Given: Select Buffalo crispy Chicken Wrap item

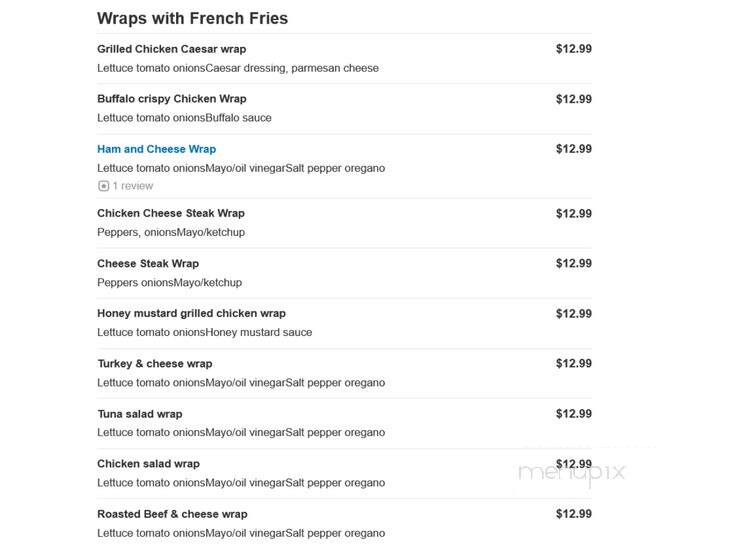Looking at the screenshot, I should pyautogui.click(x=171, y=99).
